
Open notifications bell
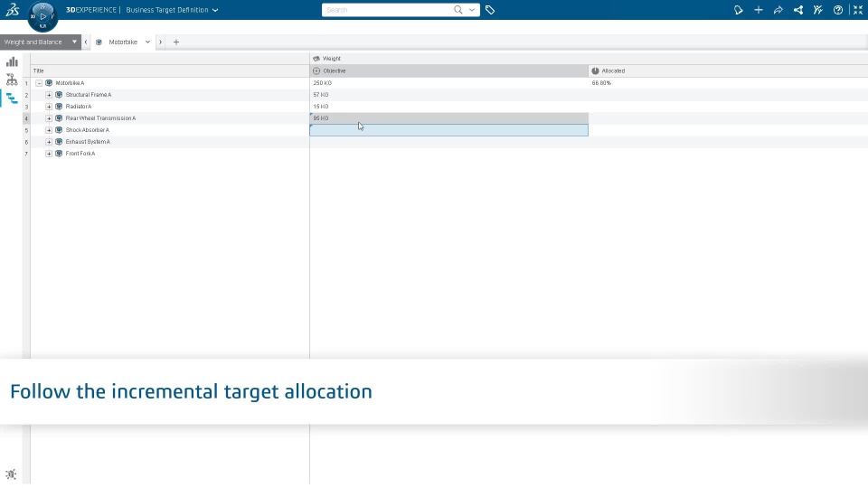coord(739,10)
